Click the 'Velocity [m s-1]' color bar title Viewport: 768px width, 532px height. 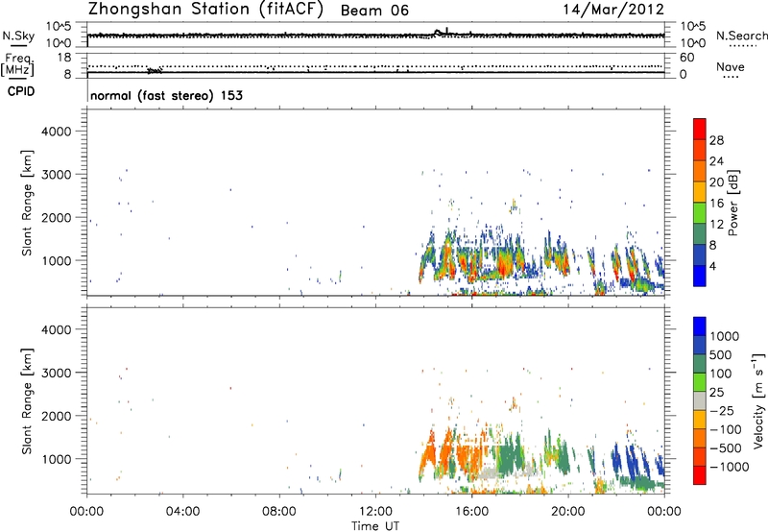758,400
